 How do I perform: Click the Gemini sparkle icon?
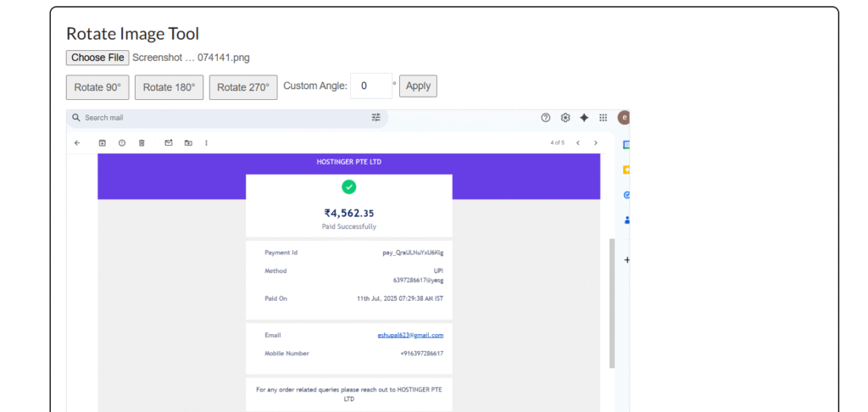(584, 118)
